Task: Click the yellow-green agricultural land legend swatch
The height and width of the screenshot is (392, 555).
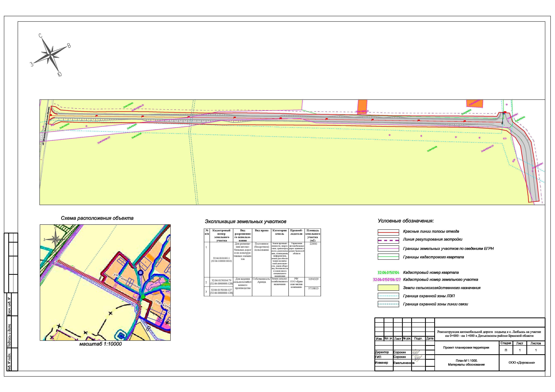Action: click(x=388, y=288)
